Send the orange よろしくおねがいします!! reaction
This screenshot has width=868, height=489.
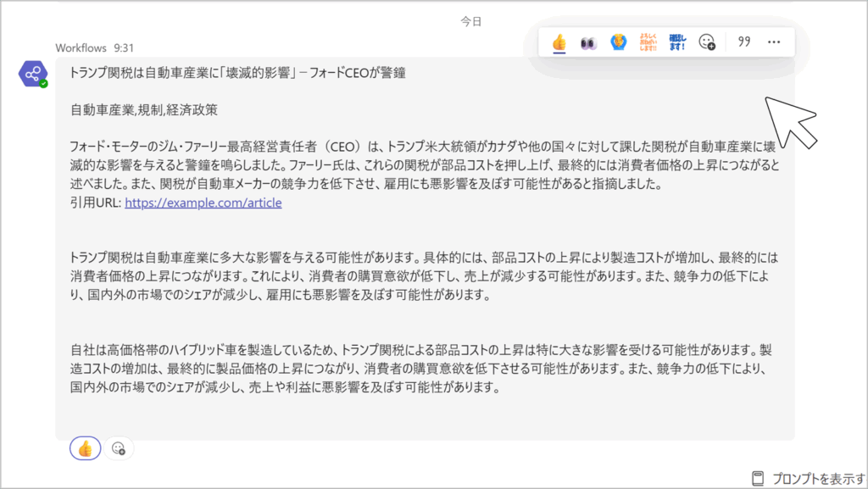pos(648,42)
